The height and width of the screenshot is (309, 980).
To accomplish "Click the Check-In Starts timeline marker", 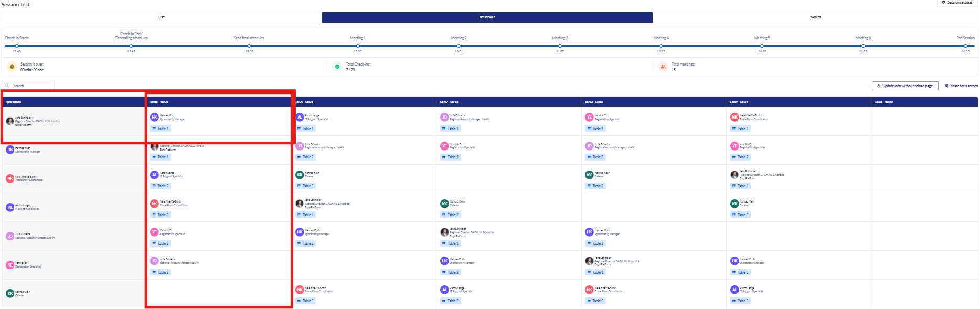I will point(17,46).
